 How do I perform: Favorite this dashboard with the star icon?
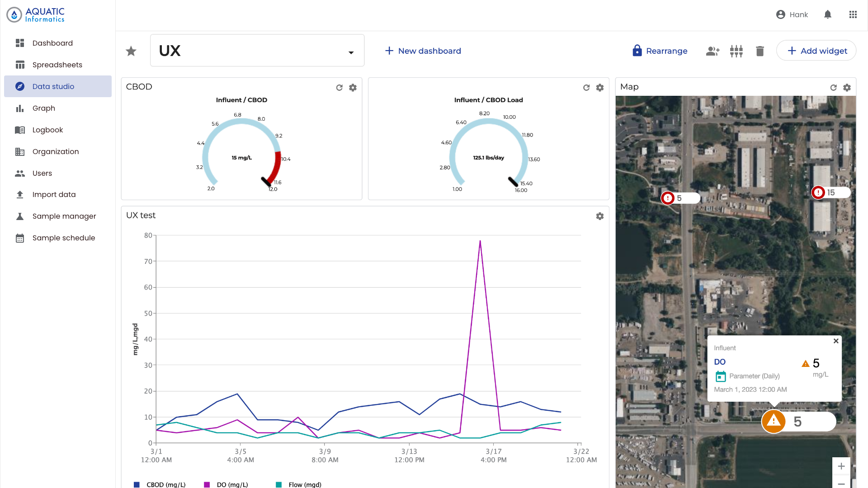[x=131, y=51]
